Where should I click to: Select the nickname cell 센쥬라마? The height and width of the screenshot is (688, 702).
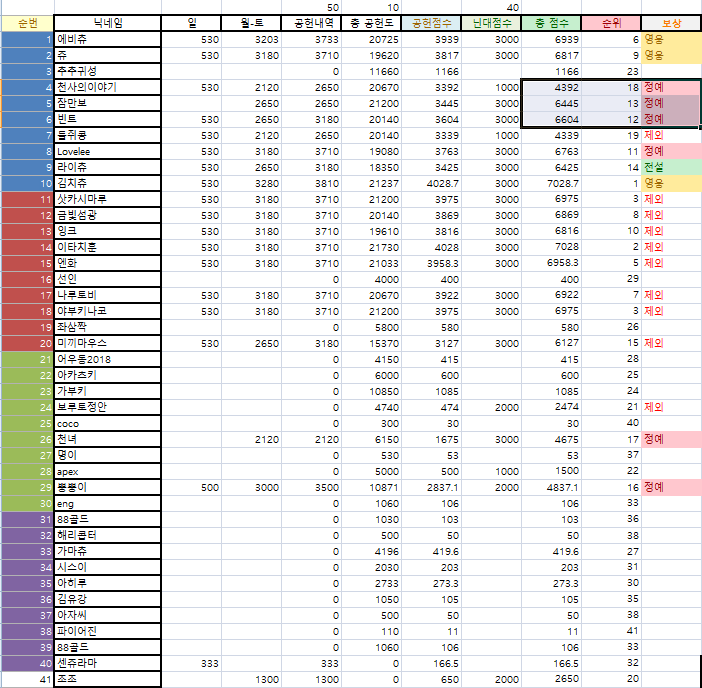point(107,662)
